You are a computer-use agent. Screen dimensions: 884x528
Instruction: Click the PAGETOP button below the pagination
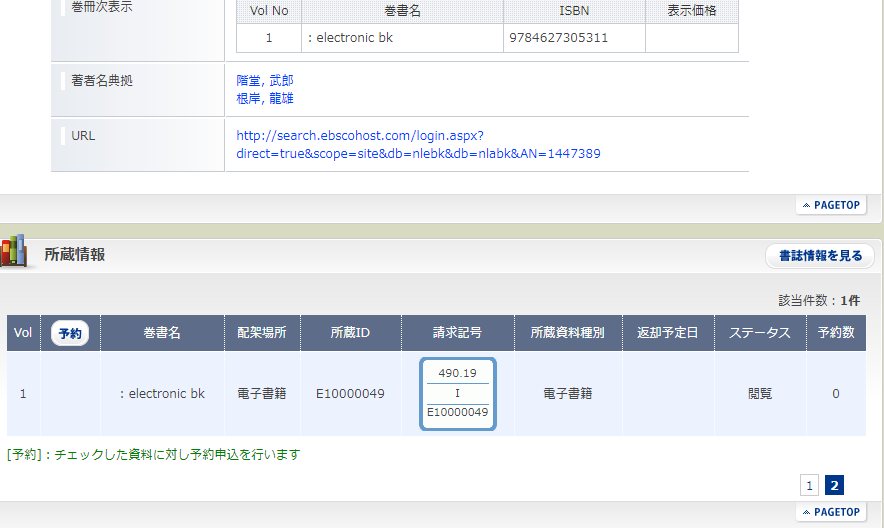coord(831,512)
